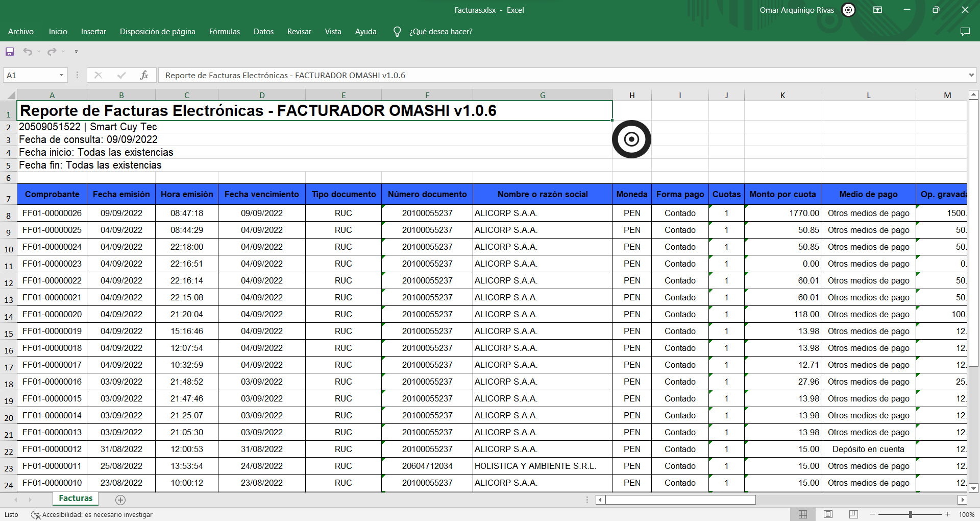Zoom out with the minus button
This screenshot has width=980, height=521.
pos(873,514)
